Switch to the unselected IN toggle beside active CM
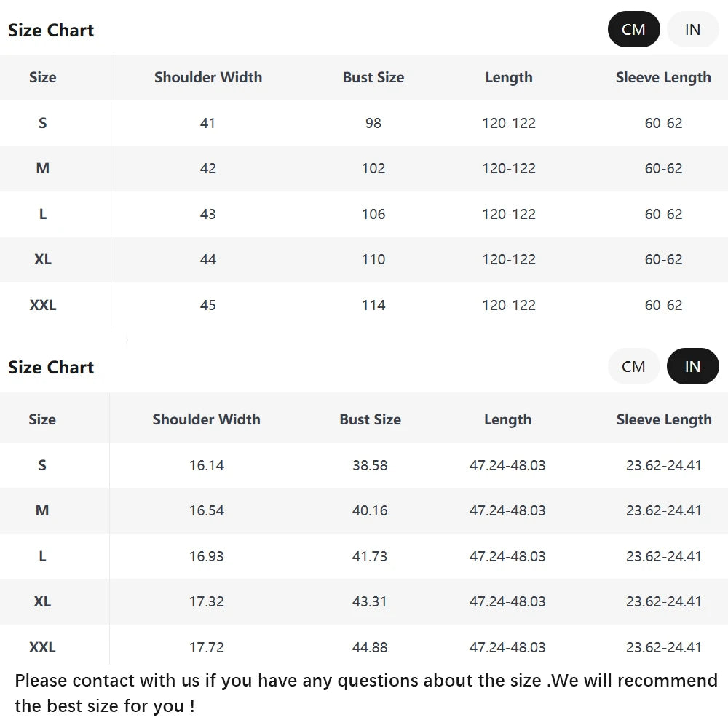The width and height of the screenshot is (728, 728). click(692, 30)
